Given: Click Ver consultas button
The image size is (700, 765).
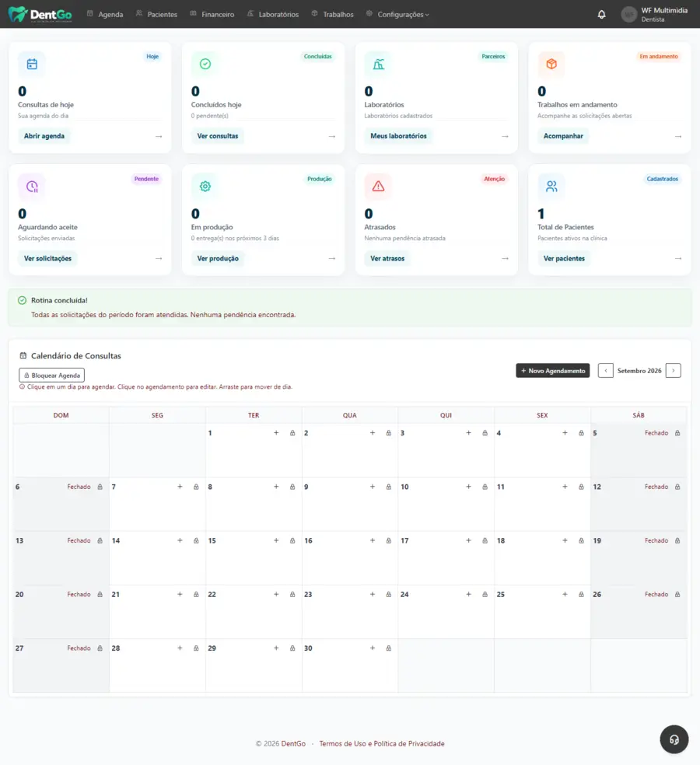Looking at the screenshot, I should [x=218, y=136].
